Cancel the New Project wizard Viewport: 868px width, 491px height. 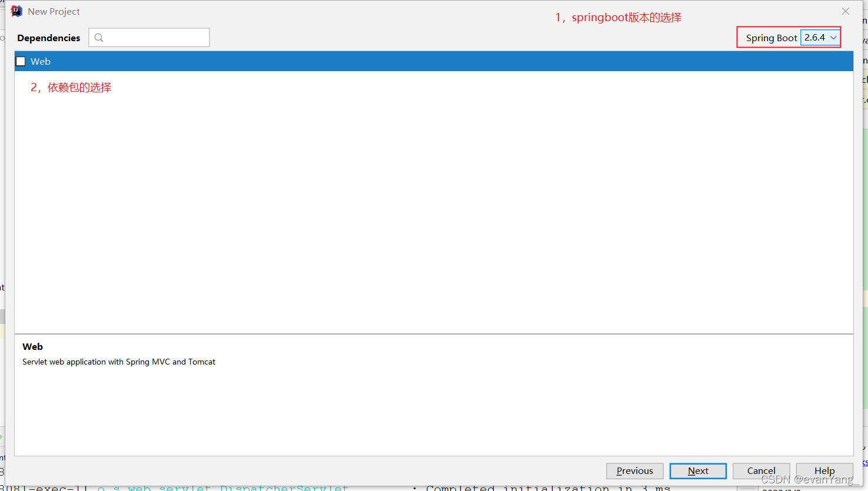coord(761,471)
